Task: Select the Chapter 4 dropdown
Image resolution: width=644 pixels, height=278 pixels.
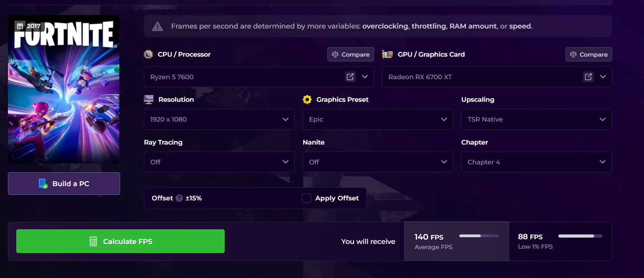Action: [536, 162]
